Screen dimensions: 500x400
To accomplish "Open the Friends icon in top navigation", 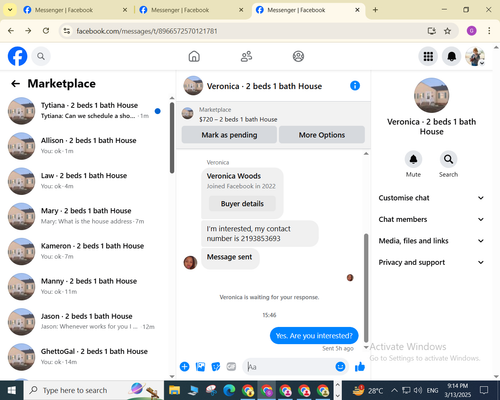I will 246,56.
